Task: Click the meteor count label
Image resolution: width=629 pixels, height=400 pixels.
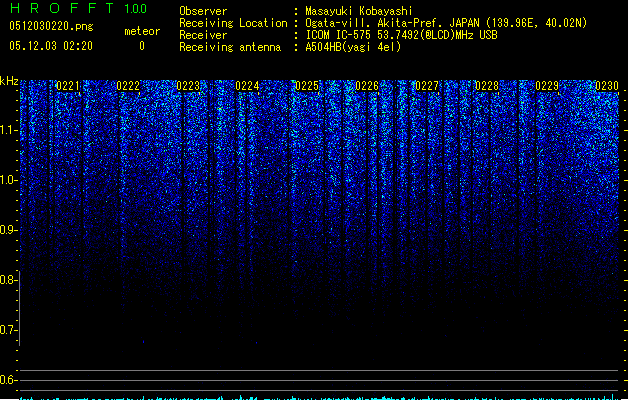Action: pyautogui.click(x=142, y=31)
